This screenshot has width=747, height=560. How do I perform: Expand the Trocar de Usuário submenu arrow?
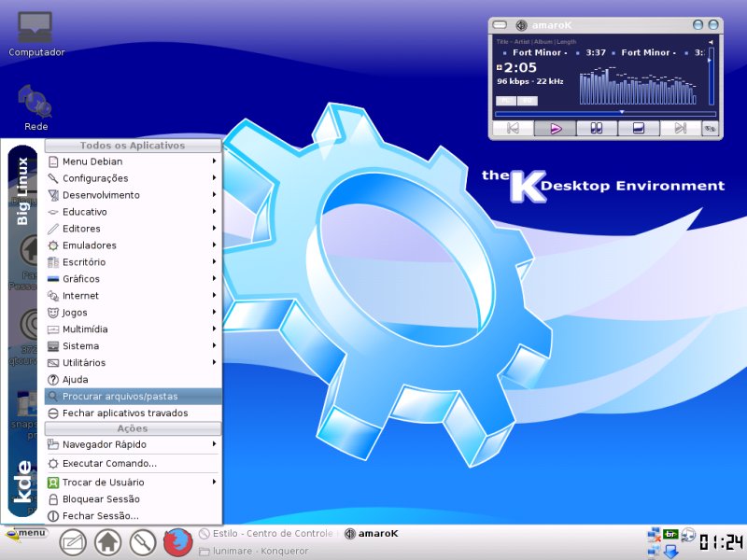(x=215, y=482)
